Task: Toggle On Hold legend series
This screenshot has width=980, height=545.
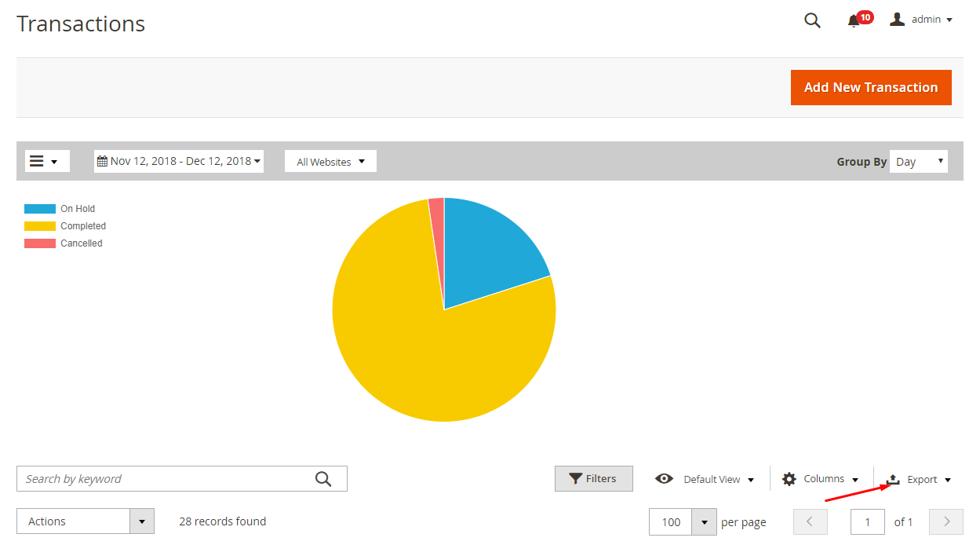Action: 77,209
